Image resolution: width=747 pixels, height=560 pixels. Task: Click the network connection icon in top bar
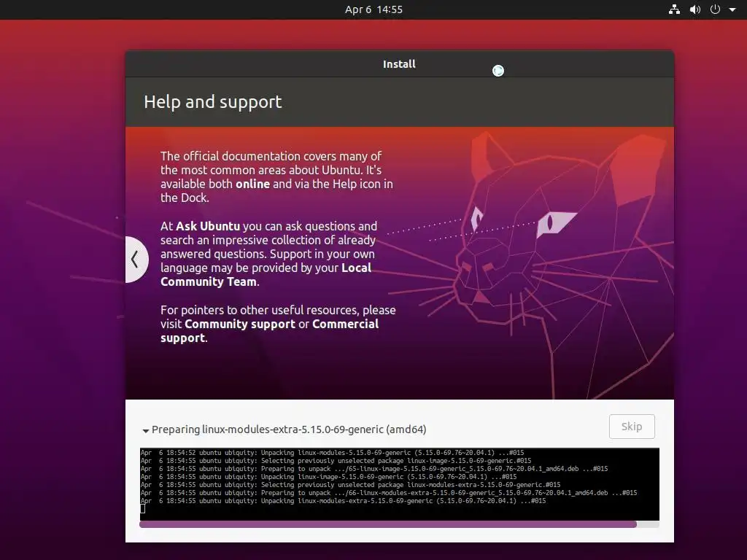pyautogui.click(x=674, y=9)
